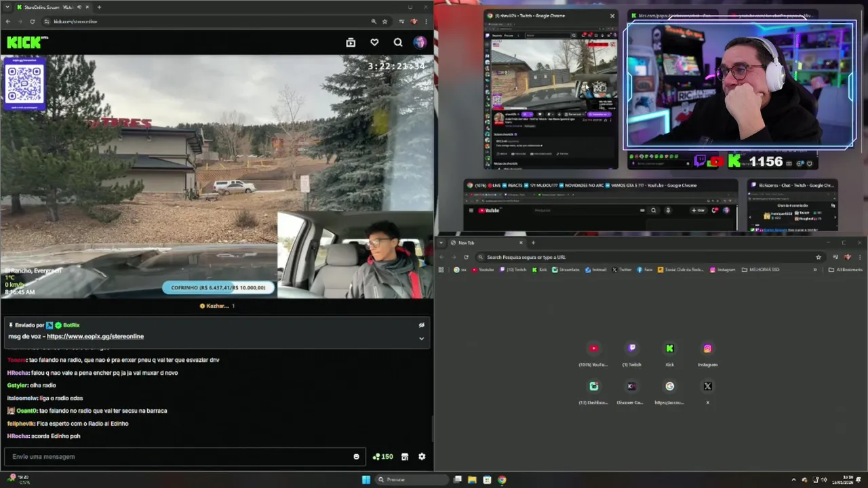The height and width of the screenshot is (488, 868).
Task: Hide the pinned BotRix message
Action: [x=421, y=325]
